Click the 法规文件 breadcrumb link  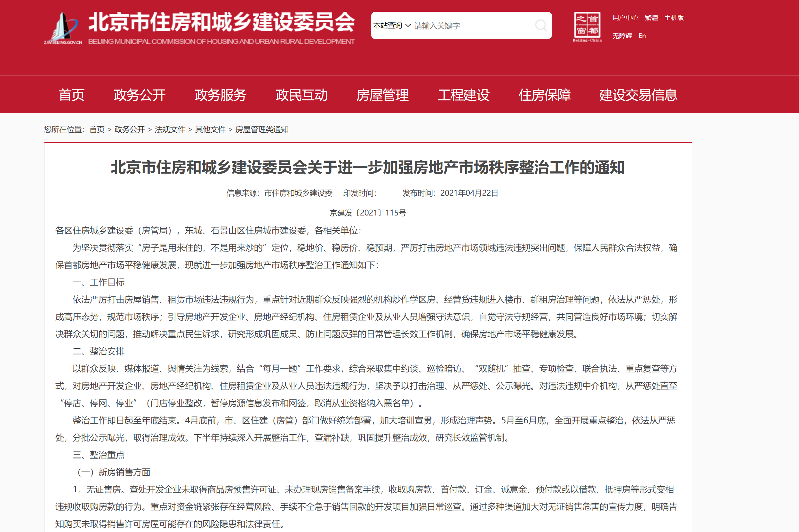170,129
